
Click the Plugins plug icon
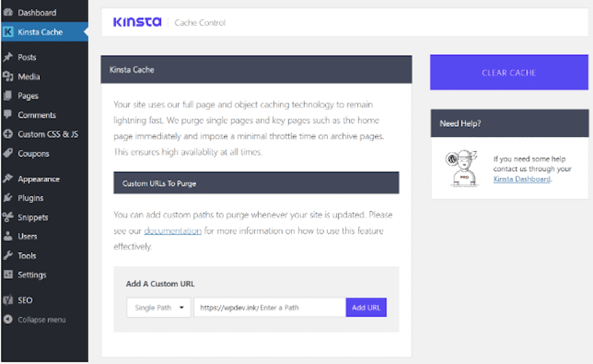(x=8, y=197)
